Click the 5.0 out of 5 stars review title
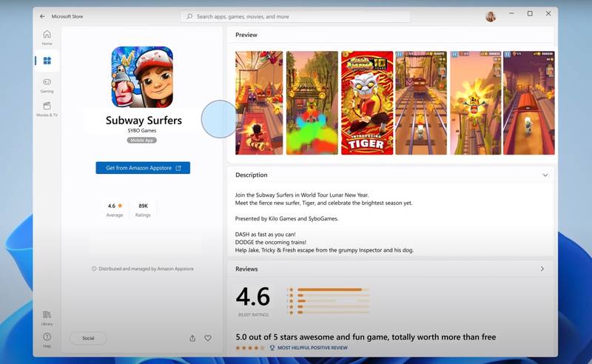 click(366, 337)
